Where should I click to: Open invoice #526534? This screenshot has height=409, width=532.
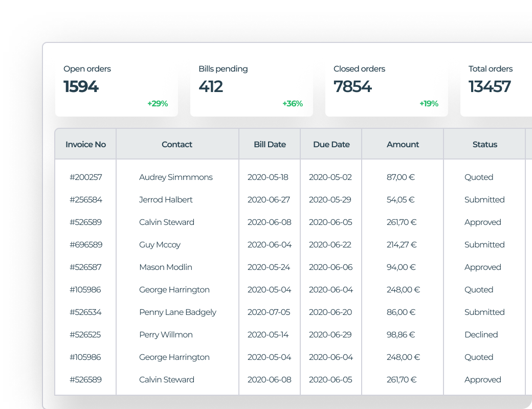[85, 312]
